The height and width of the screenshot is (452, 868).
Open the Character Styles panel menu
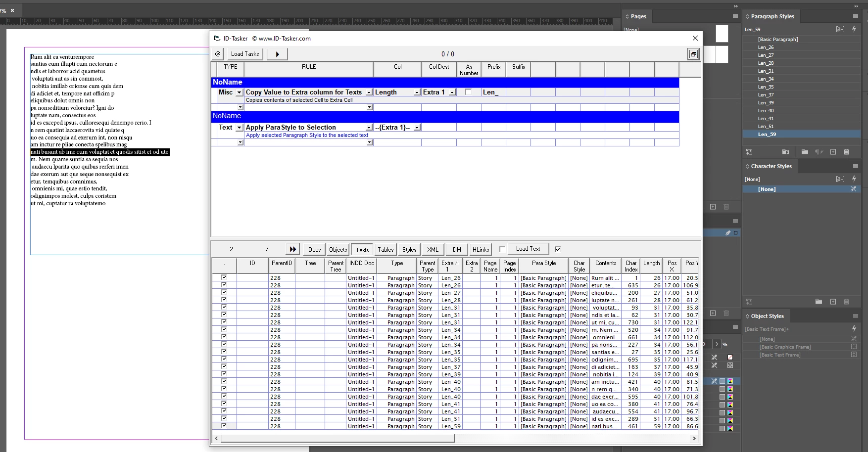[x=855, y=166]
